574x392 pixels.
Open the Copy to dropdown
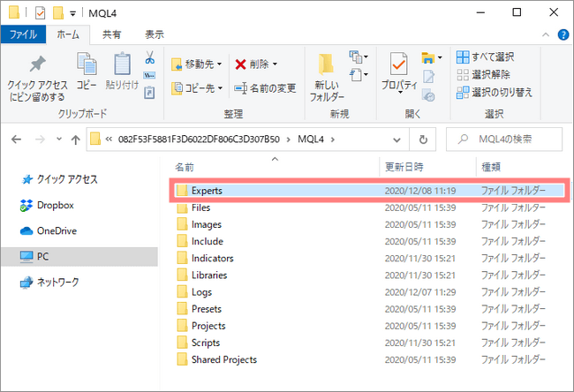tap(197, 88)
